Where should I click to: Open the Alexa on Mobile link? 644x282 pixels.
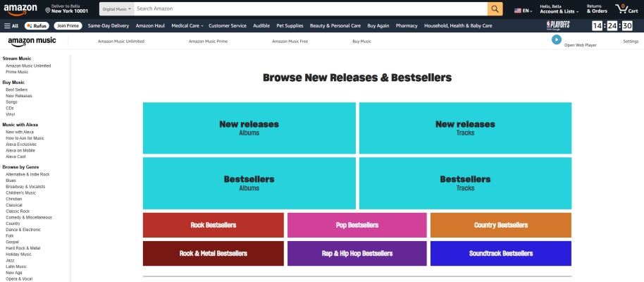pos(20,150)
